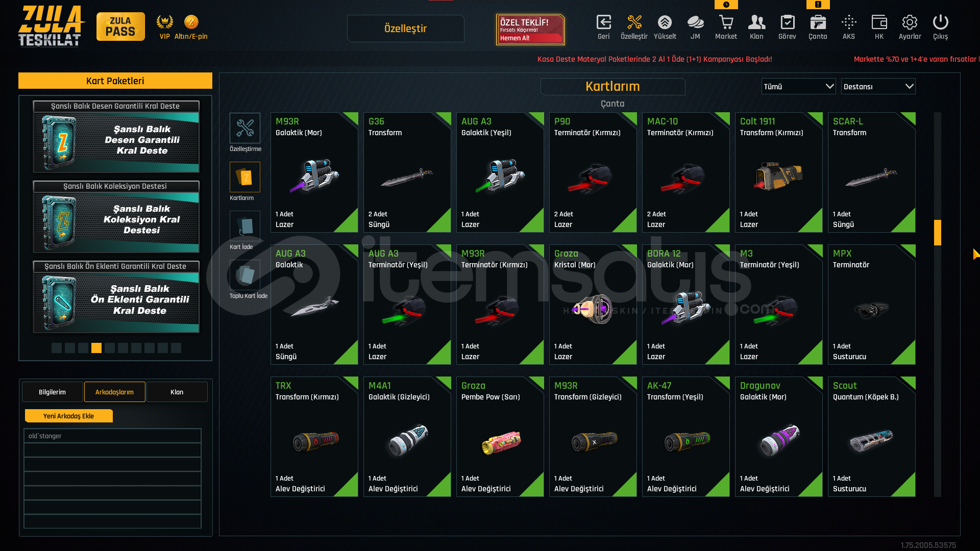
Task: Expand the Destansı rarity dropdown
Action: click(x=878, y=86)
